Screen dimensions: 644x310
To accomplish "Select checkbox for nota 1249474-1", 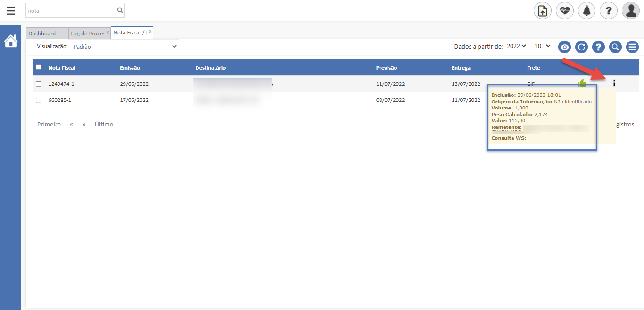I will (x=39, y=84).
